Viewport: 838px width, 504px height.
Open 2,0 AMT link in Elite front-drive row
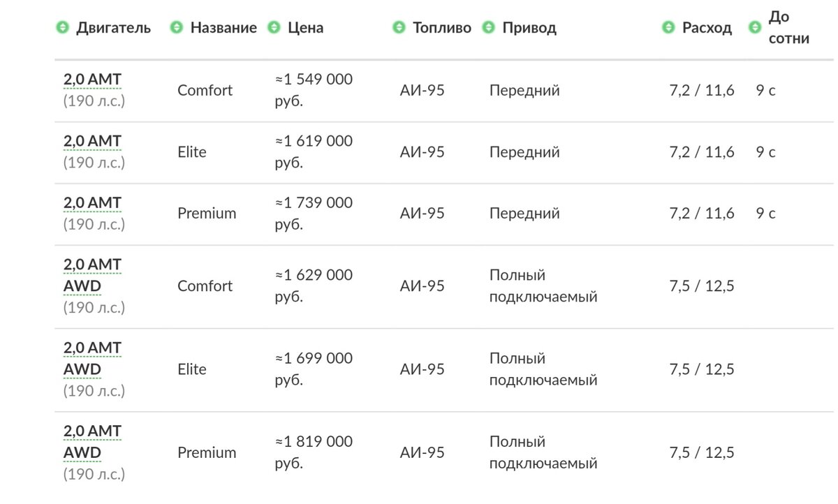click(x=92, y=142)
